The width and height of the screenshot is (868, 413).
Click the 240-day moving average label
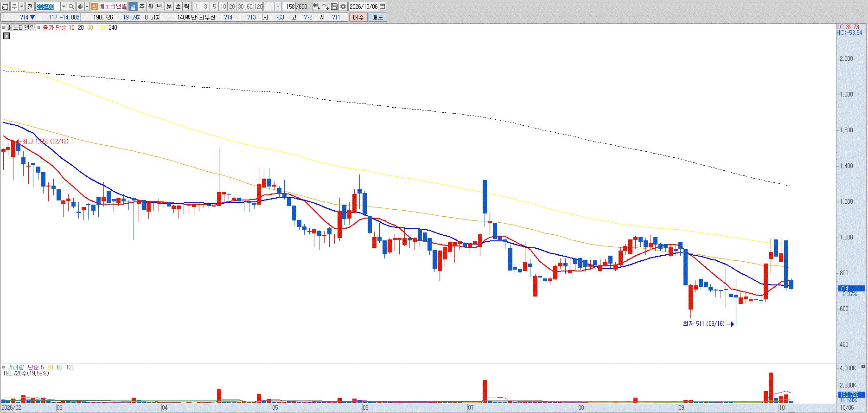coord(113,28)
